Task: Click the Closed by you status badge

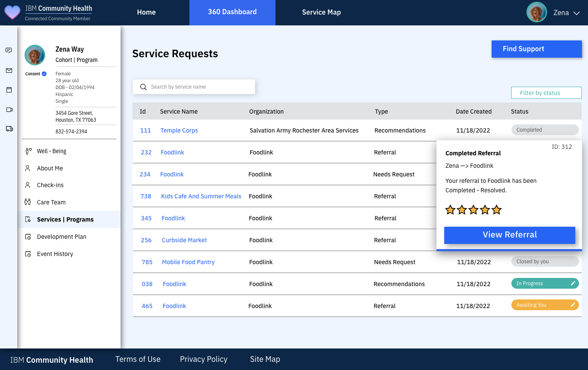Action: [x=545, y=261]
